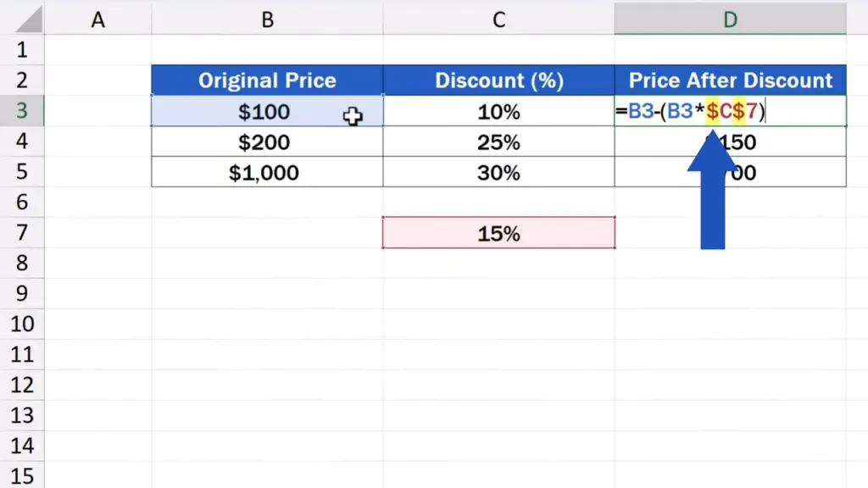Click the 10% discount cell
Image resolution: width=868 pixels, height=488 pixels.
point(498,111)
